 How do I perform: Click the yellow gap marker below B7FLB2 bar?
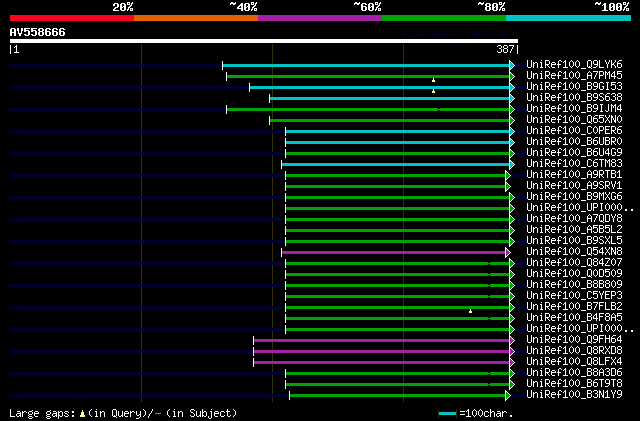pos(470,311)
